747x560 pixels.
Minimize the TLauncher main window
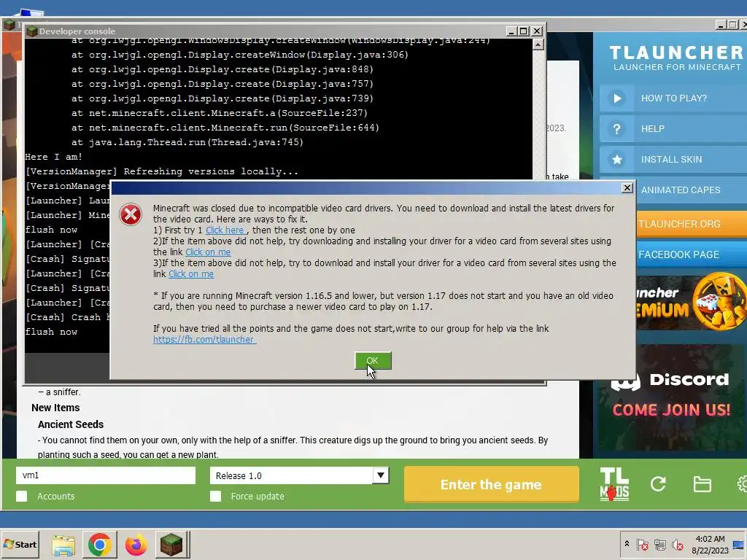(720, 24)
